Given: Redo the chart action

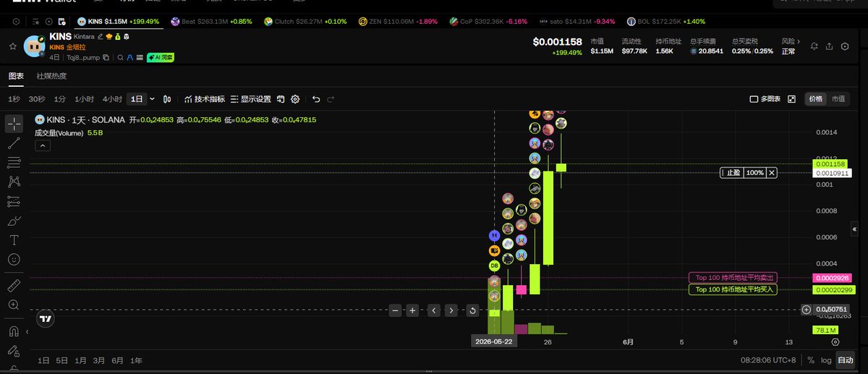Looking at the screenshot, I should [331, 99].
